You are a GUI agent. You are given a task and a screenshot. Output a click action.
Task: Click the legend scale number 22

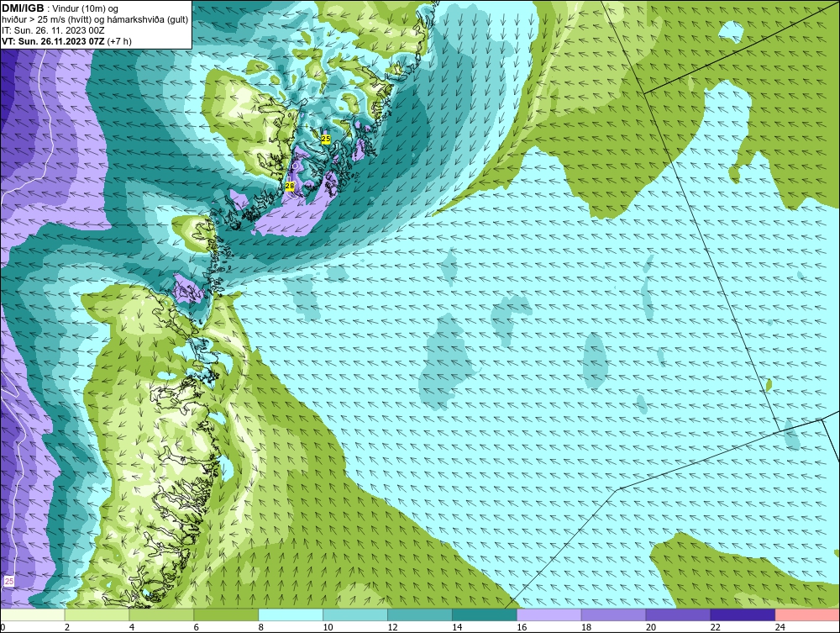point(716,627)
